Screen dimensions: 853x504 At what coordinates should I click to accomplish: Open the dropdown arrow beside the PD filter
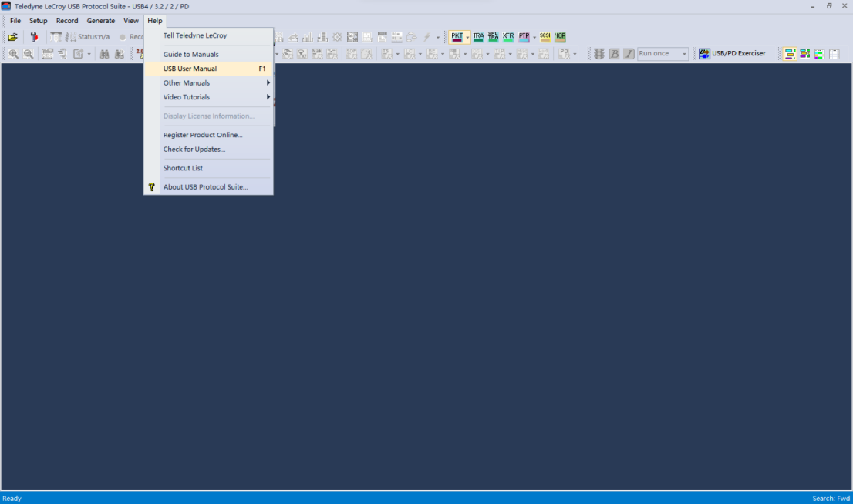(x=575, y=55)
